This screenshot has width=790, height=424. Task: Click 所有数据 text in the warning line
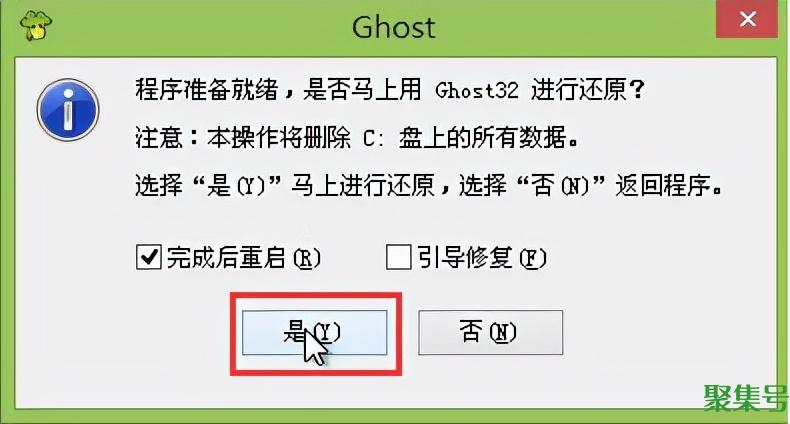coord(519,138)
